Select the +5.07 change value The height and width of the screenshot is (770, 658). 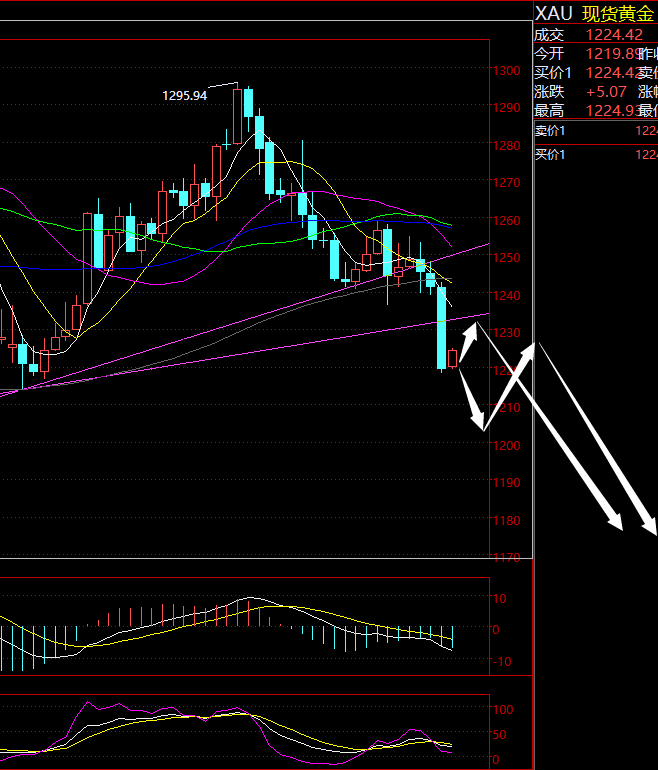coord(606,92)
